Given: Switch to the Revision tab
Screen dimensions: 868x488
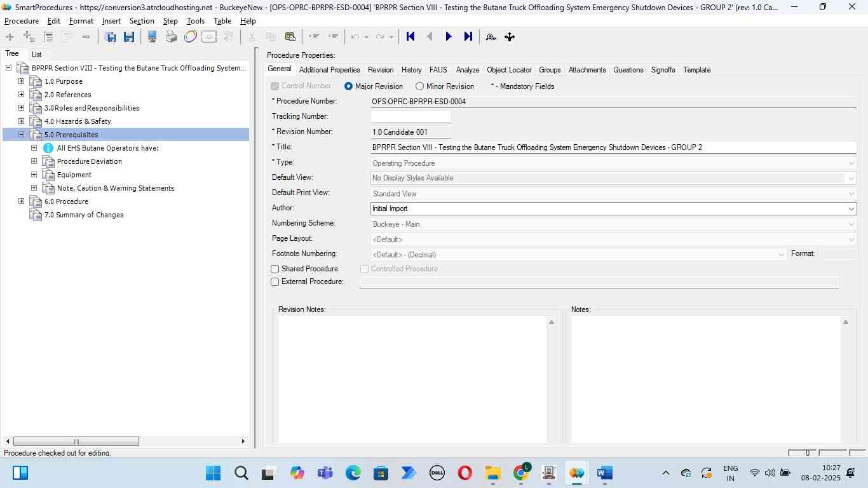Looking at the screenshot, I should [381, 70].
